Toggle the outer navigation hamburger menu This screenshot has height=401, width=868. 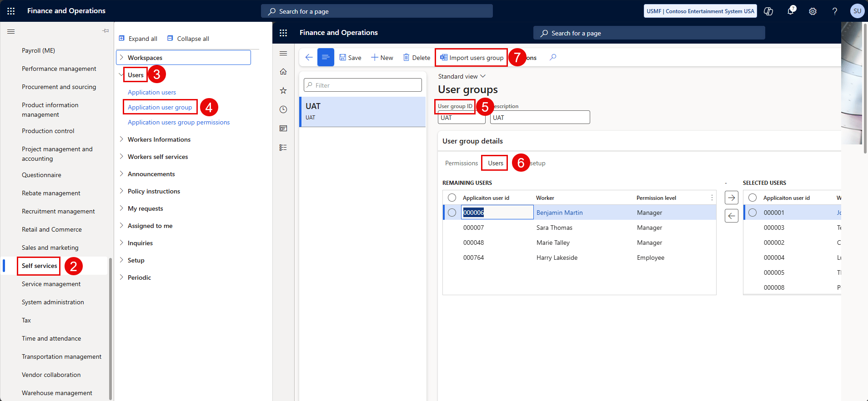coord(11,31)
